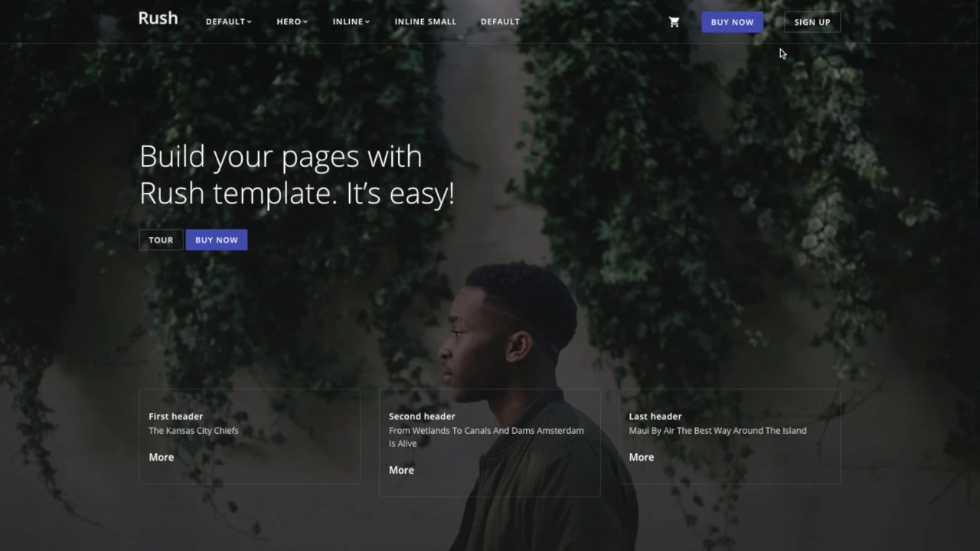Select the 'Second header' card title
980x551 pixels.
(422, 416)
